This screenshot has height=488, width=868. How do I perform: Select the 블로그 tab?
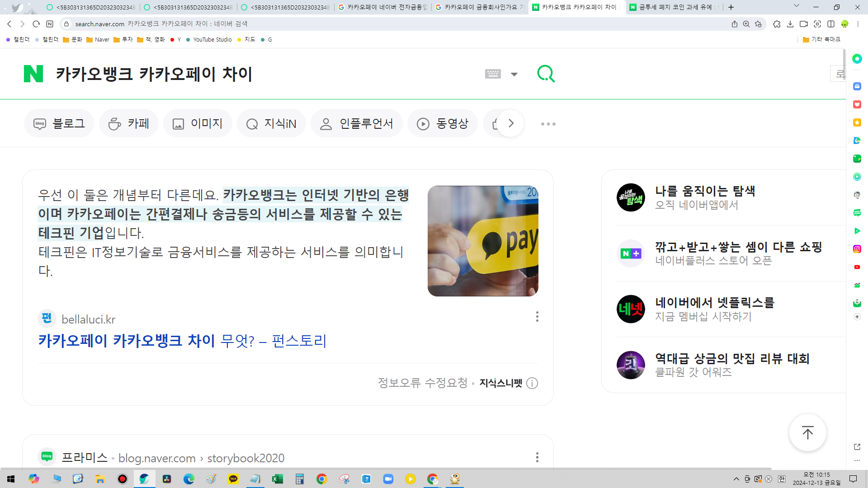[x=59, y=123]
